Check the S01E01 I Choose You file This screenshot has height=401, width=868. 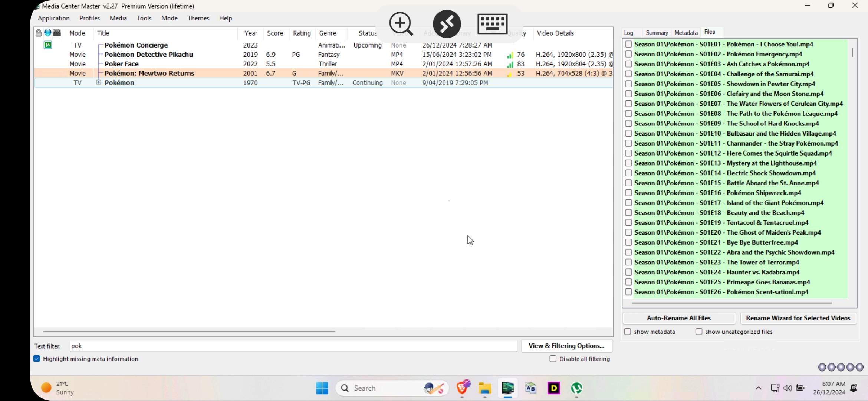[628, 44]
